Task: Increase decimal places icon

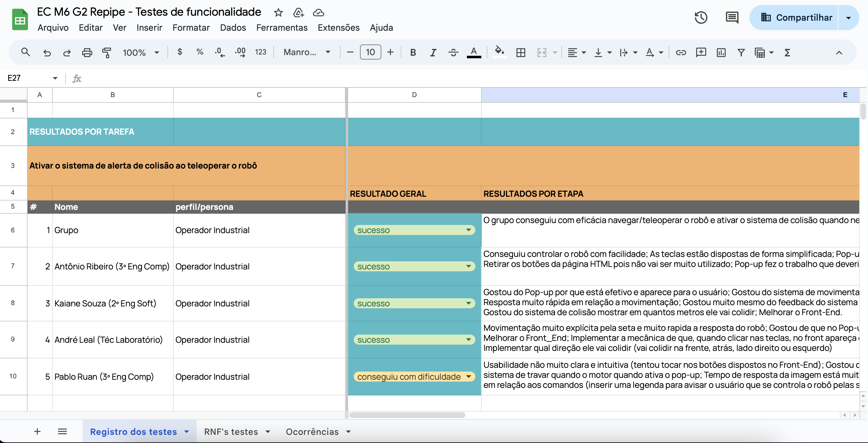Action: (x=240, y=52)
